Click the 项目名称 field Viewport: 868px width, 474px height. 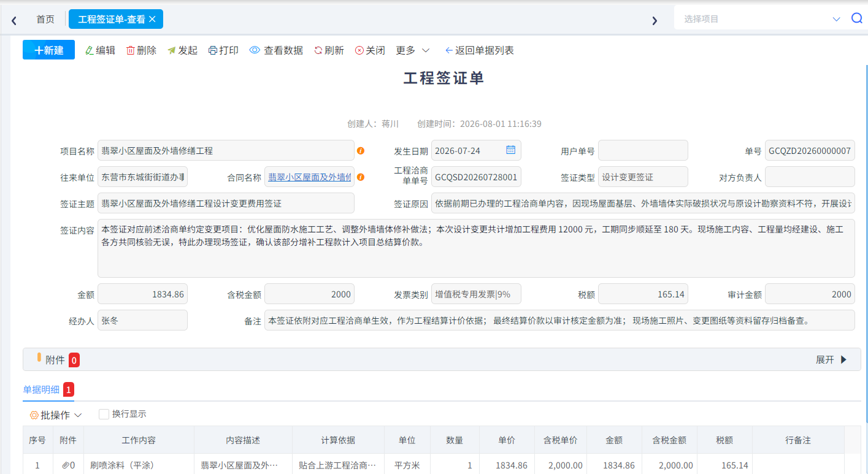tap(226, 150)
